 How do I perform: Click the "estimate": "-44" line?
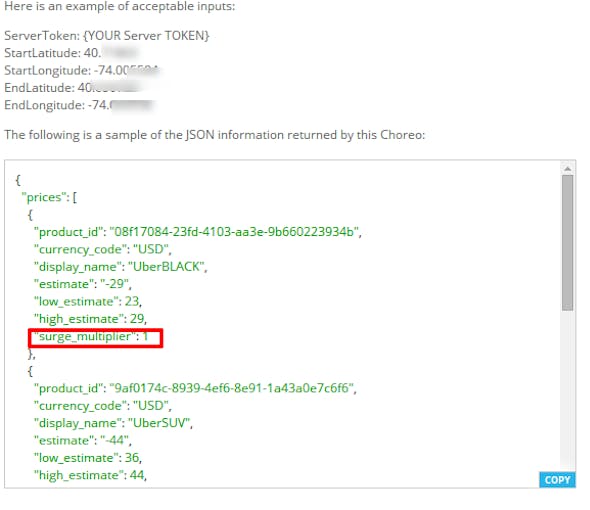tap(82, 440)
